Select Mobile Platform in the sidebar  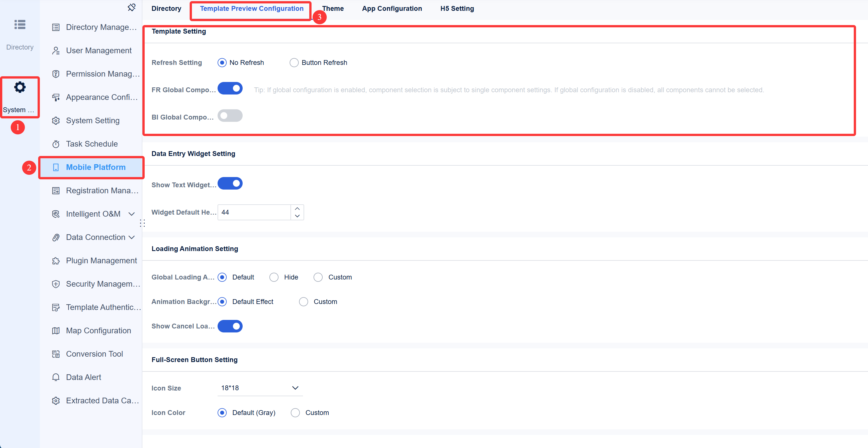tap(96, 167)
